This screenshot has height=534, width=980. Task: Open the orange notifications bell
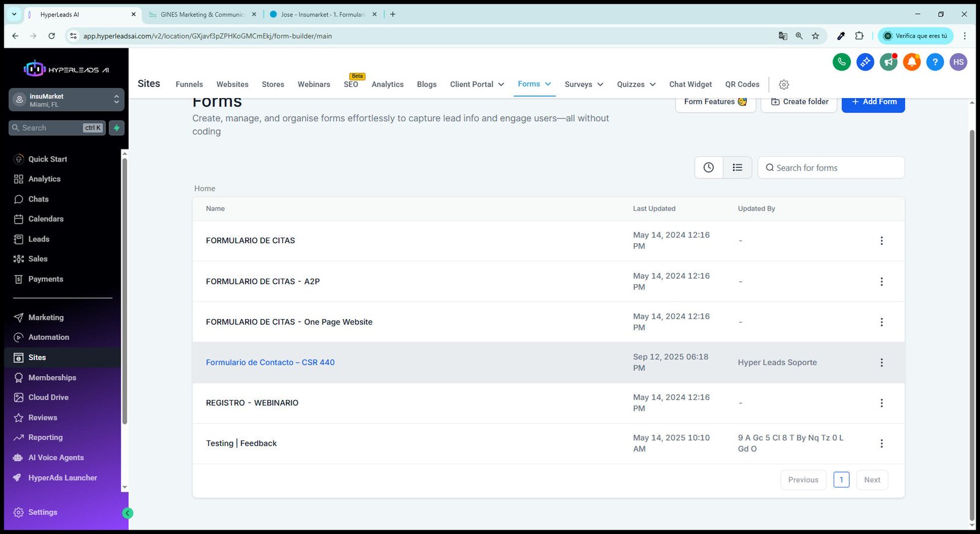911,62
